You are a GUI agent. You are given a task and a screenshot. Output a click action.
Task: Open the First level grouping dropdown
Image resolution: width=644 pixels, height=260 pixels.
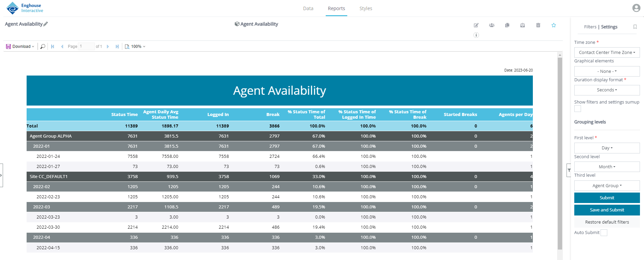tap(607, 148)
